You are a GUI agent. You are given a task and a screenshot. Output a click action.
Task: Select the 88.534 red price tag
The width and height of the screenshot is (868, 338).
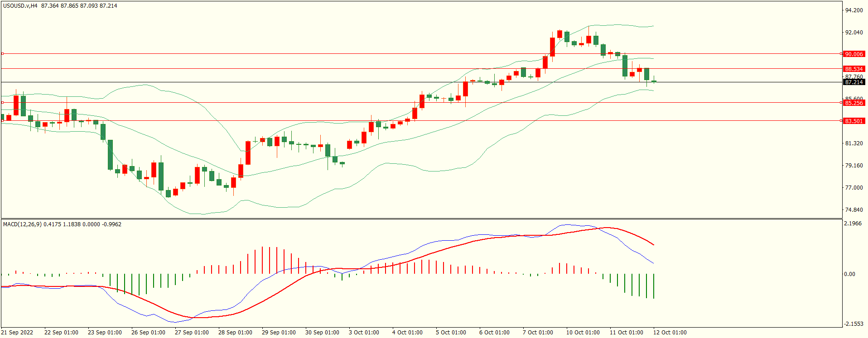(x=854, y=69)
